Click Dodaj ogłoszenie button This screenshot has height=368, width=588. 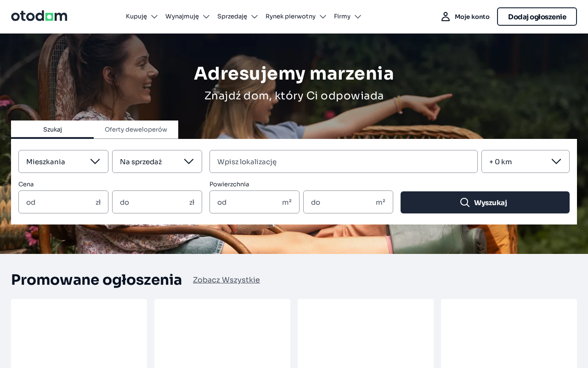537,17
